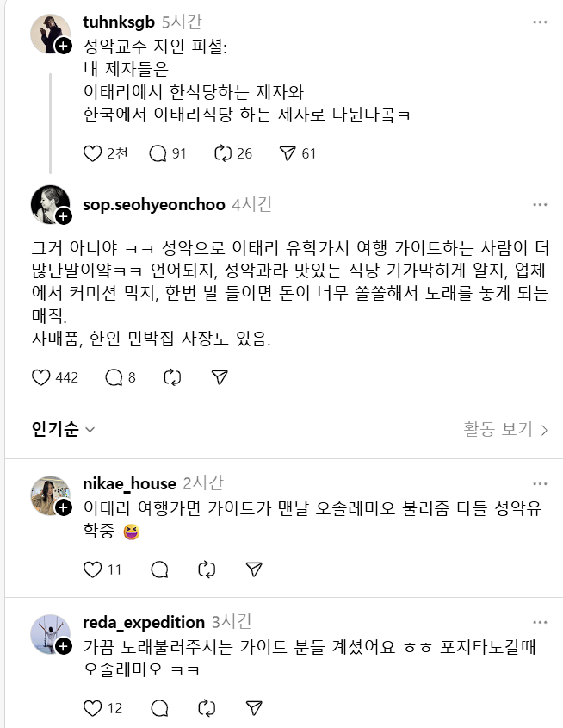Repost sop.seohyeonchoo's reply

pyautogui.click(x=172, y=377)
